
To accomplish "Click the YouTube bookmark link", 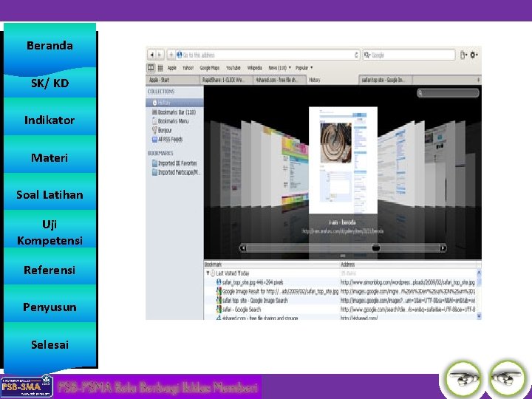I will (233, 68).
